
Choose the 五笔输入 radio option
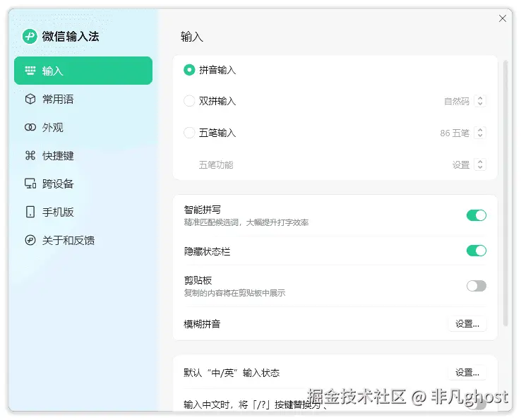click(x=189, y=133)
